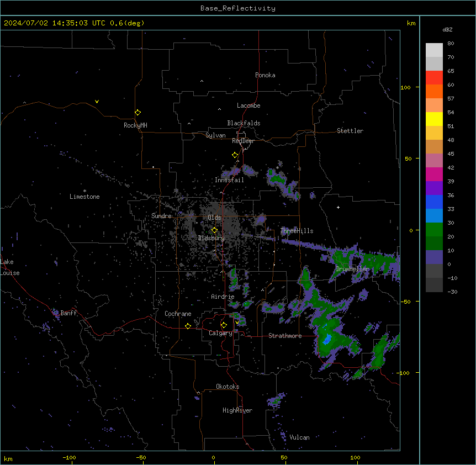Click the Stettler city label
Viewport: 476px width, 465px height.
(350, 131)
